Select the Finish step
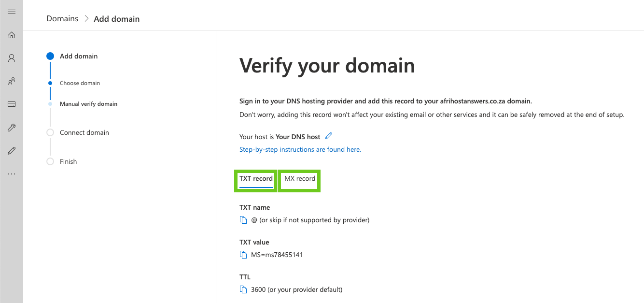 pyautogui.click(x=68, y=161)
